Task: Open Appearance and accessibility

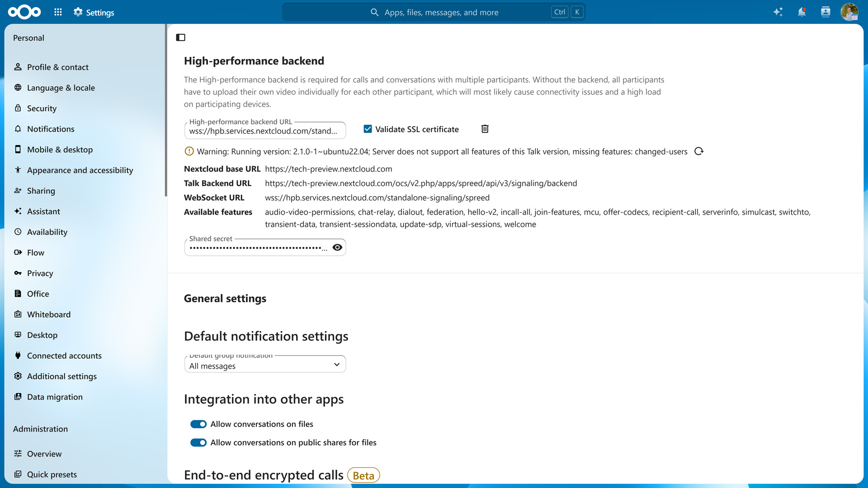Action: point(85,170)
